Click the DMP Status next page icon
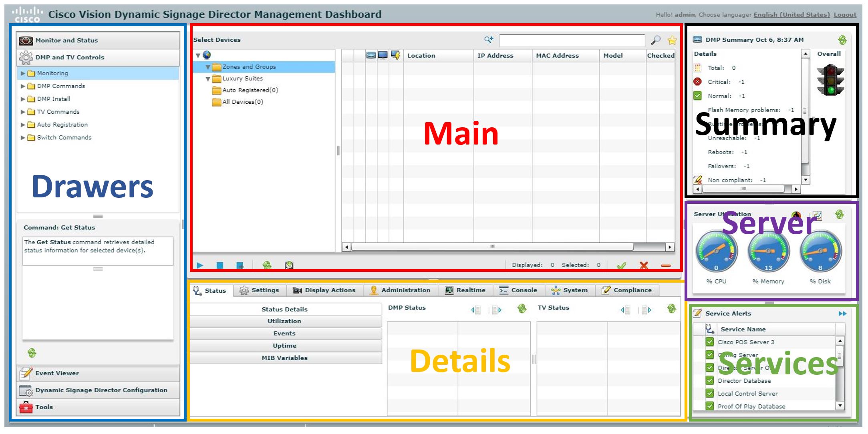The image size is (868, 434). (x=497, y=309)
